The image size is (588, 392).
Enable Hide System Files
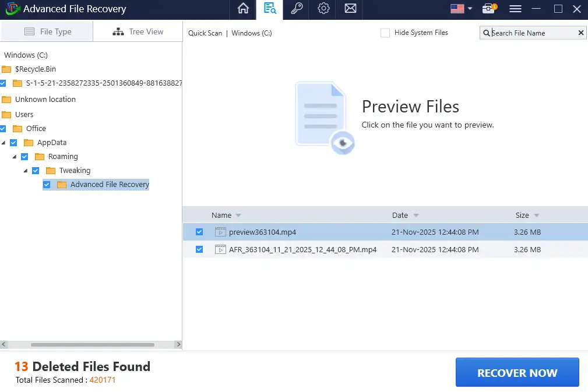[385, 33]
